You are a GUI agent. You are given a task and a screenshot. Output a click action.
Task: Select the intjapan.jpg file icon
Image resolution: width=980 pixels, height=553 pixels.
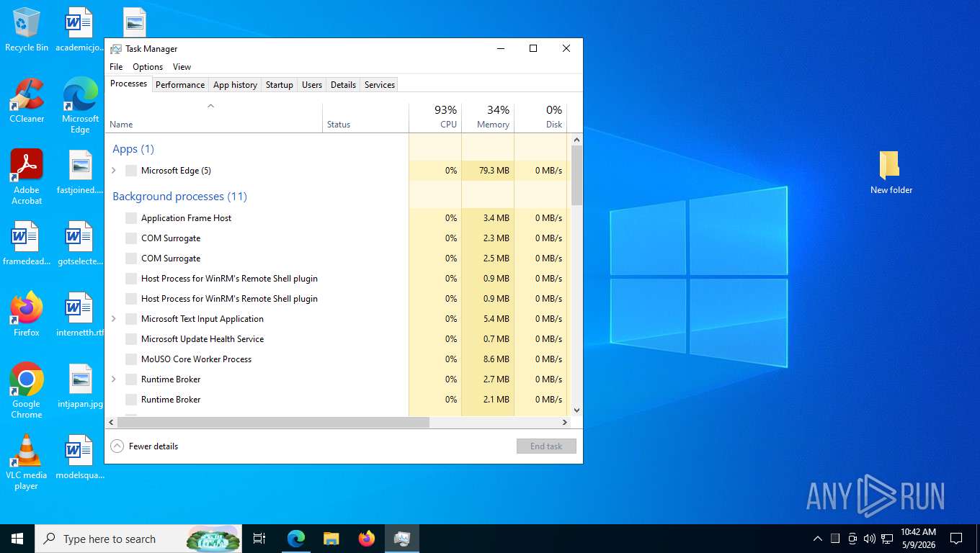coord(80,386)
